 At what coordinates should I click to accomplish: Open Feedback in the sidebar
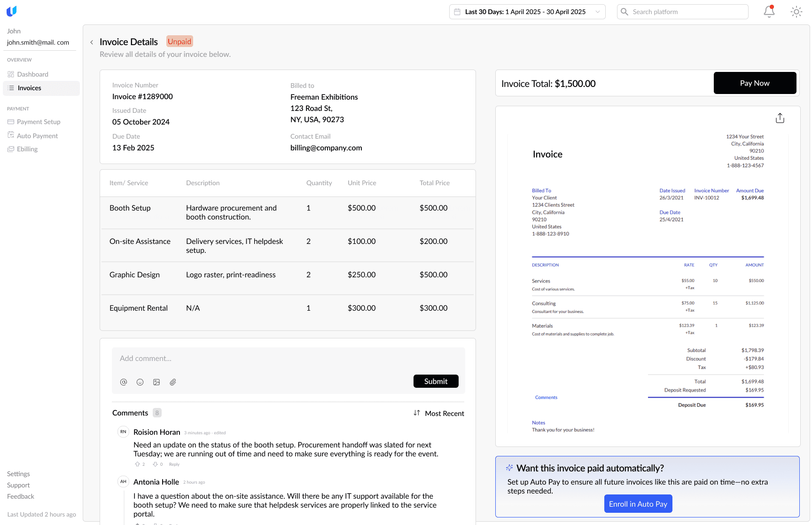[x=21, y=496]
